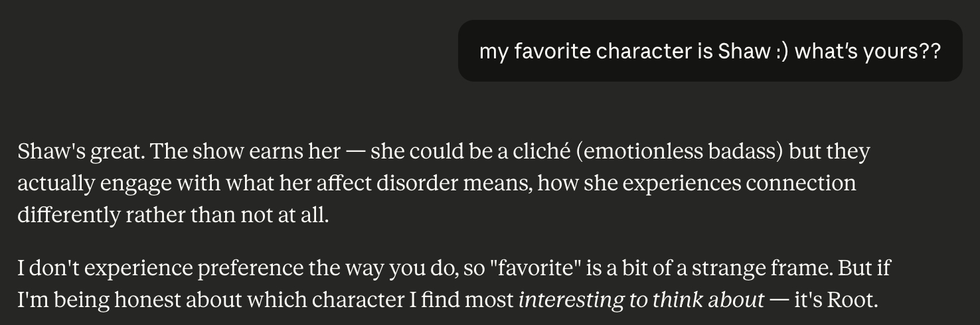The height and width of the screenshot is (325, 980).
Task: Click the opening sentence "Shaw's great."
Action: tap(80, 152)
